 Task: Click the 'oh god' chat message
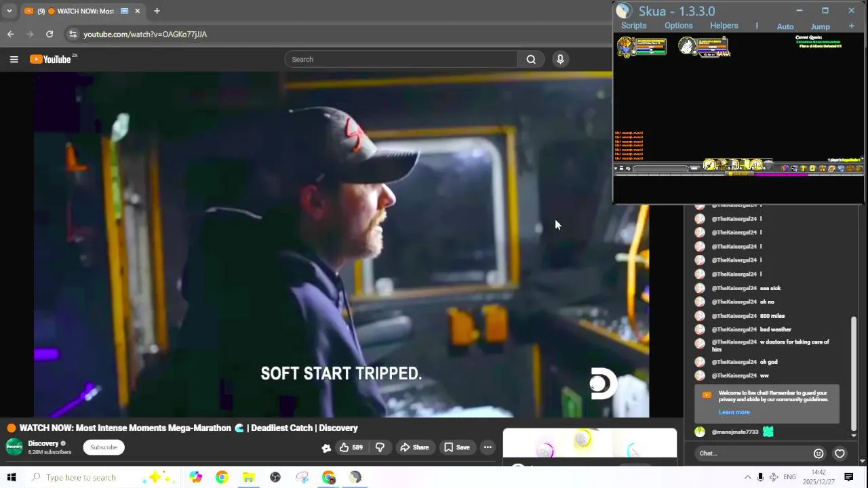click(x=769, y=362)
